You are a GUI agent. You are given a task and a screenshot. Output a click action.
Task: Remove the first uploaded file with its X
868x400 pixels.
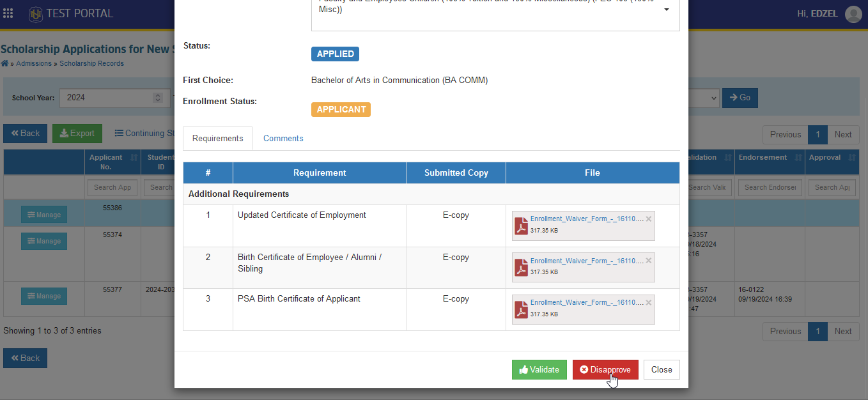click(x=649, y=219)
